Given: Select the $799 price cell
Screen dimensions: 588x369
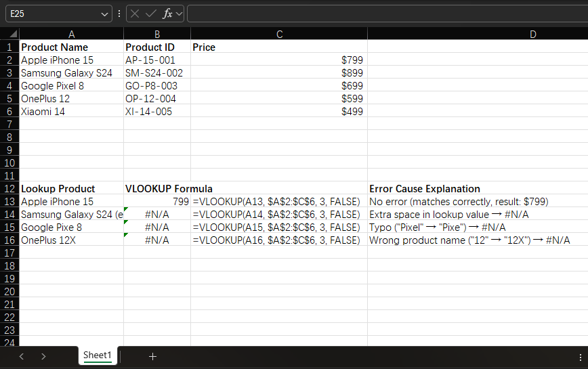Looking at the screenshot, I should 279,60.
